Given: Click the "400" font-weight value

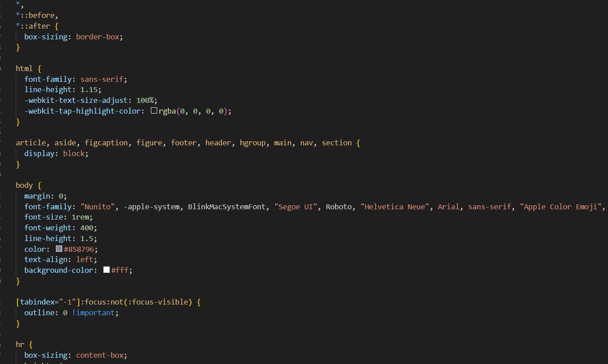Looking at the screenshot, I should click(87, 228).
